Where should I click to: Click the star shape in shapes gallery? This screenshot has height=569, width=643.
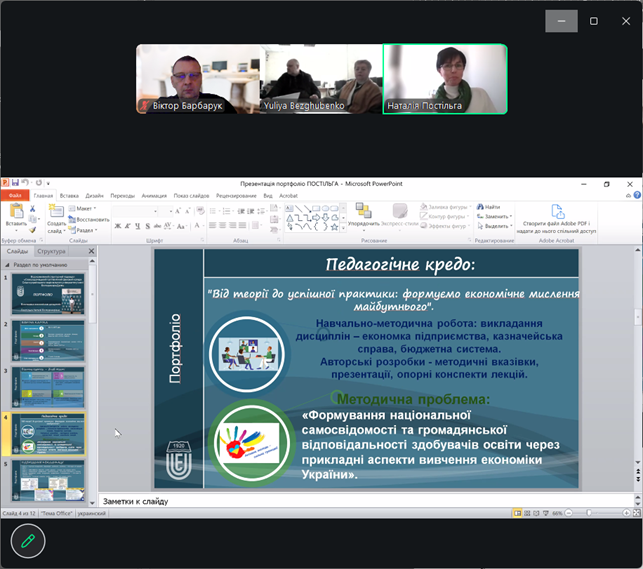coord(335,227)
